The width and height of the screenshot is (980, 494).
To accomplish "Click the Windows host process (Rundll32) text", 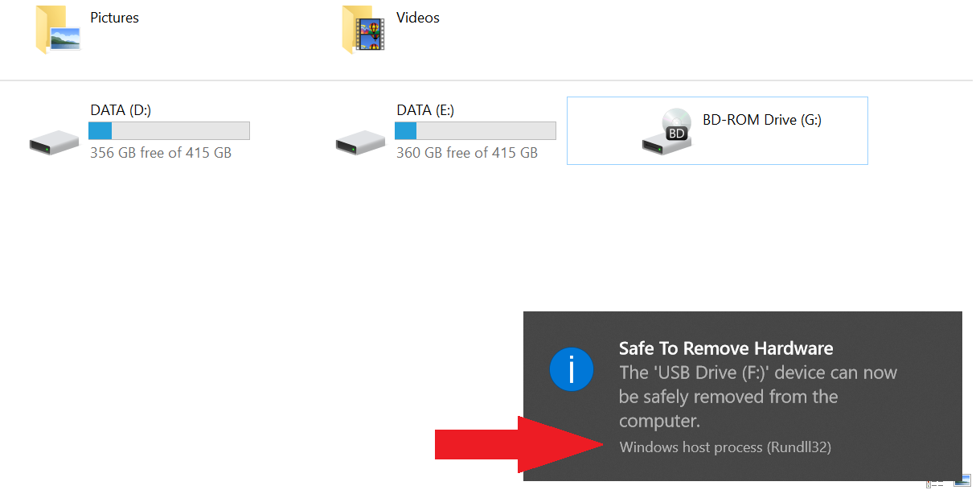I will pyautogui.click(x=725, y=447).
